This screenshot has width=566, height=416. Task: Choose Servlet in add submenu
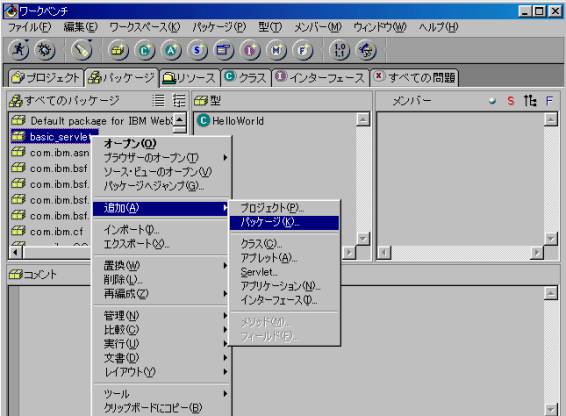(x=284, y=272)
